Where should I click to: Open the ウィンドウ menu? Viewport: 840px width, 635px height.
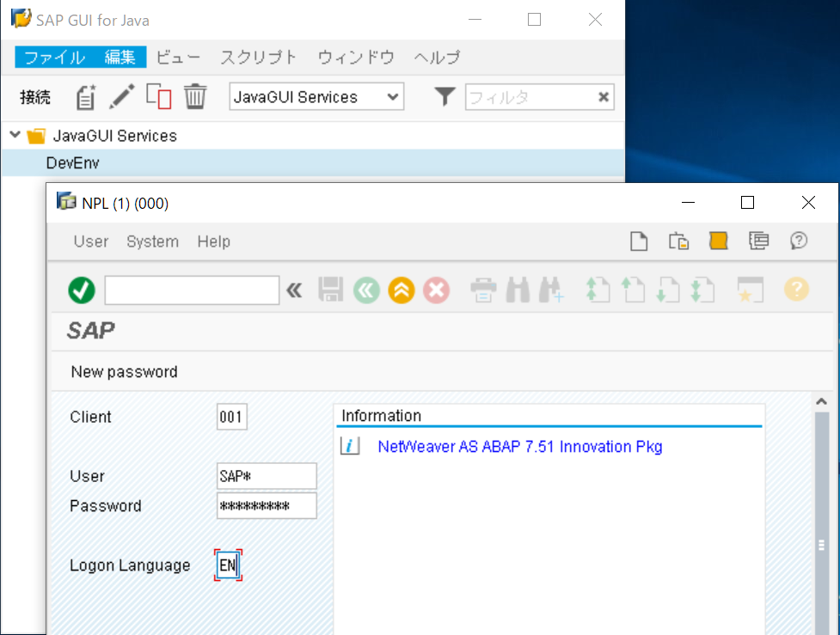(356, 58)
